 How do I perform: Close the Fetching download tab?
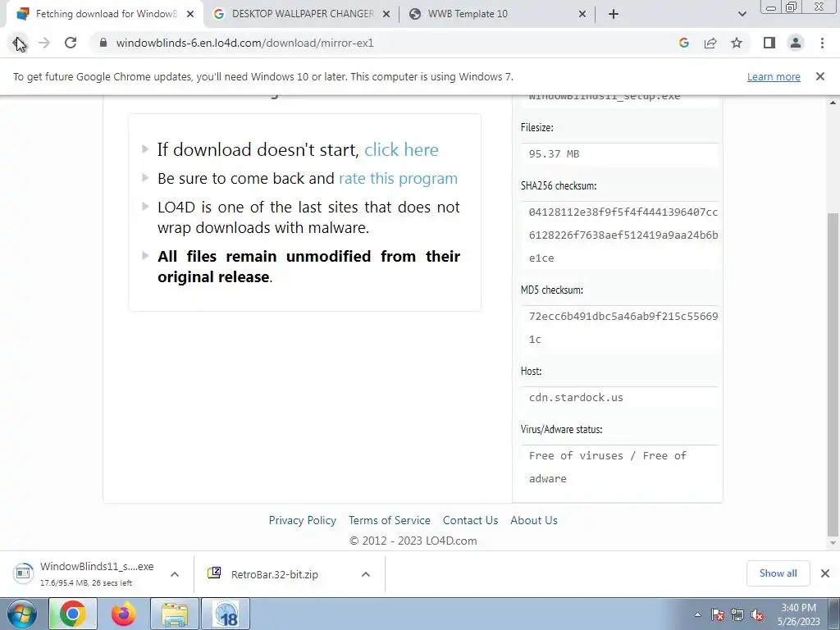click(190, 14)
